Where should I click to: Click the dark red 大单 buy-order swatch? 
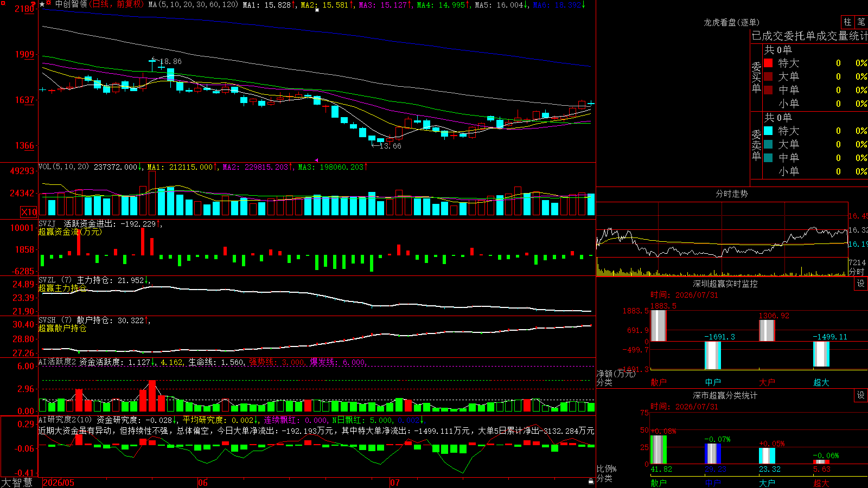pyautogui.click(x=768, y=76)
